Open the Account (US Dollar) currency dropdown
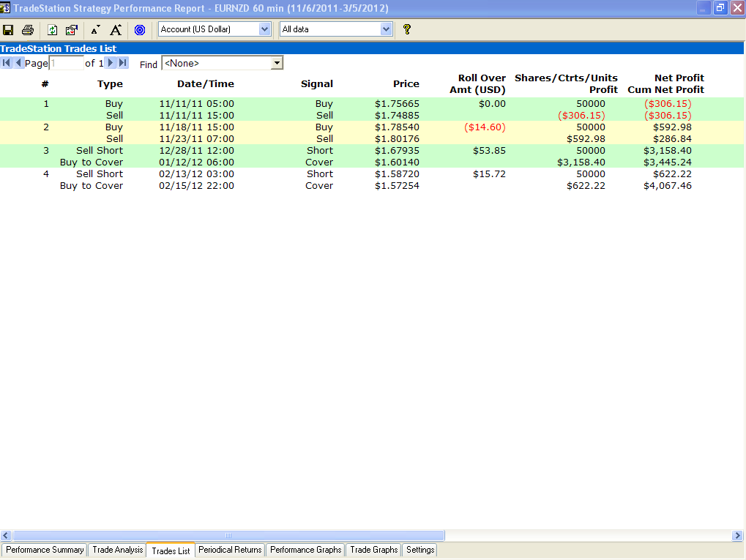This screenshot has width=746, height=560. [x=215, y=29]
